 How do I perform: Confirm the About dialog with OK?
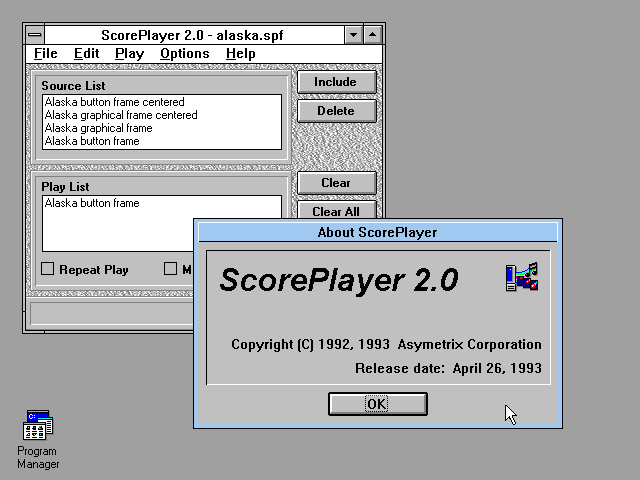point(378,404)
